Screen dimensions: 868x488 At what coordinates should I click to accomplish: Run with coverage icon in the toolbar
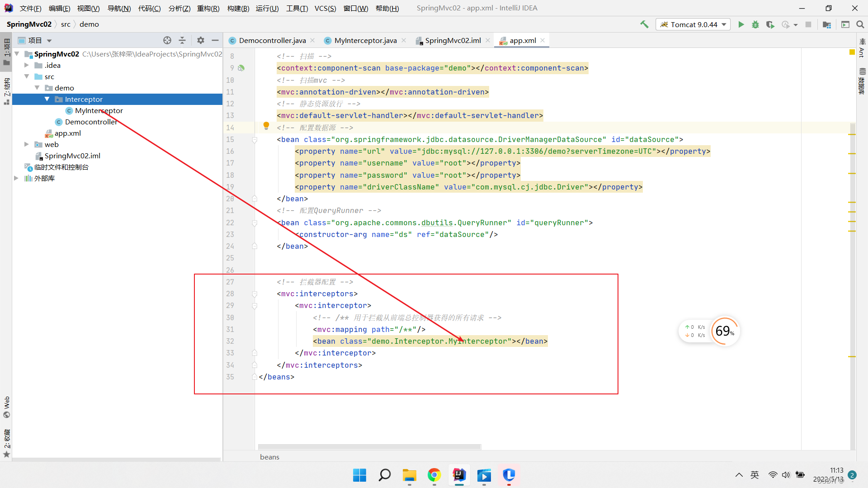(770, 24)
